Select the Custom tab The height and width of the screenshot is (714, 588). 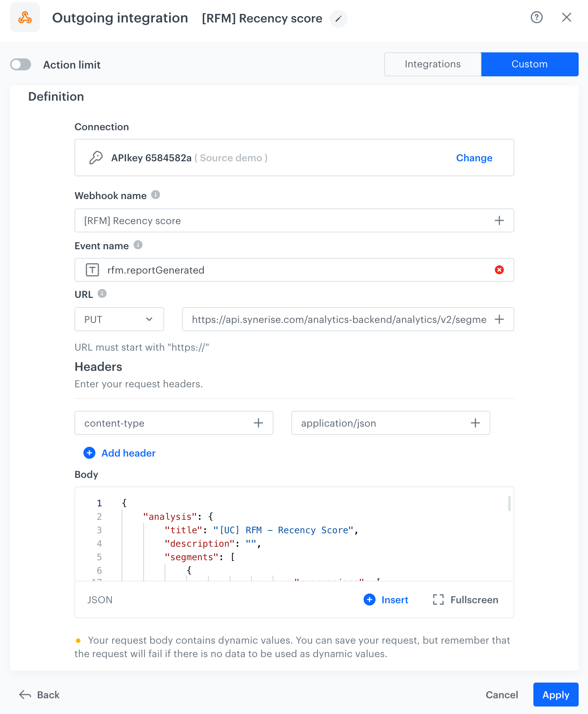[529, 64]
